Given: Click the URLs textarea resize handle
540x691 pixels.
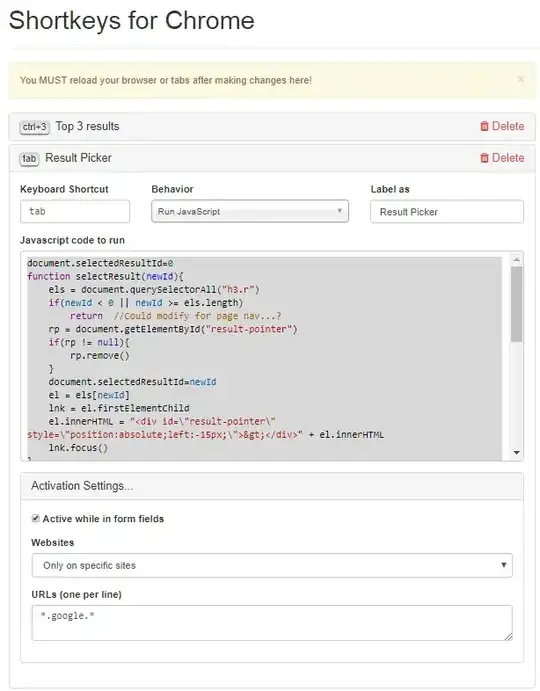Looking at the screenshot, I should click(508, 636).
